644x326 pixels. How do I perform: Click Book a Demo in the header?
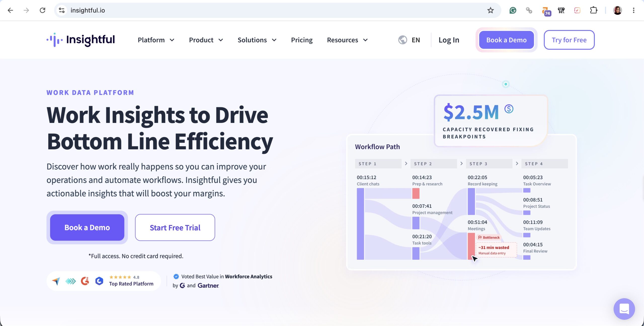(506, 40)
